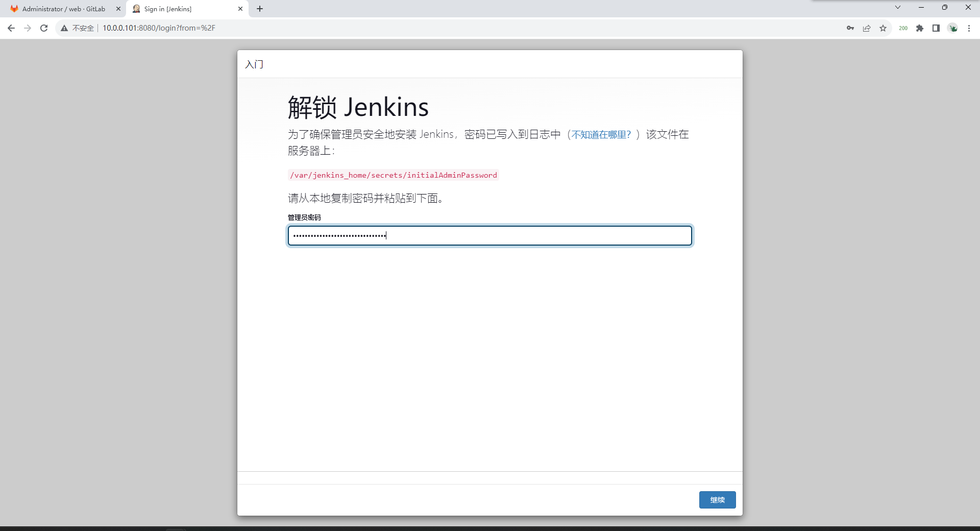Click the 请从本地复制密码并粘贴到下面 instruction text
This screenshot has width=980, height=531.
(365, 199)
